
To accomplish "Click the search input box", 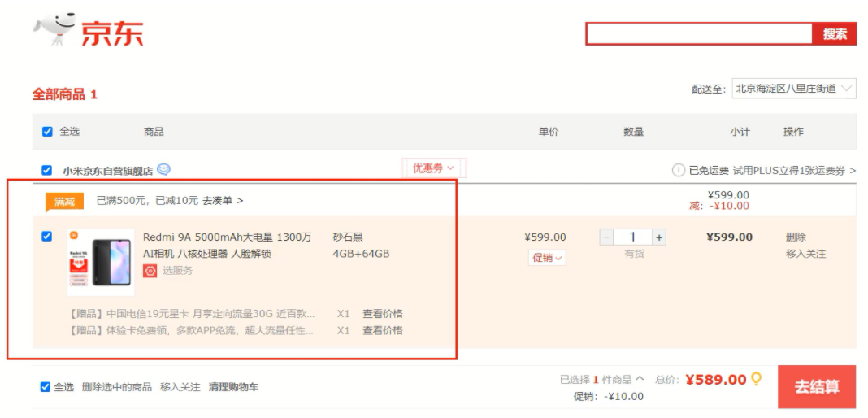I will point(699,34).
